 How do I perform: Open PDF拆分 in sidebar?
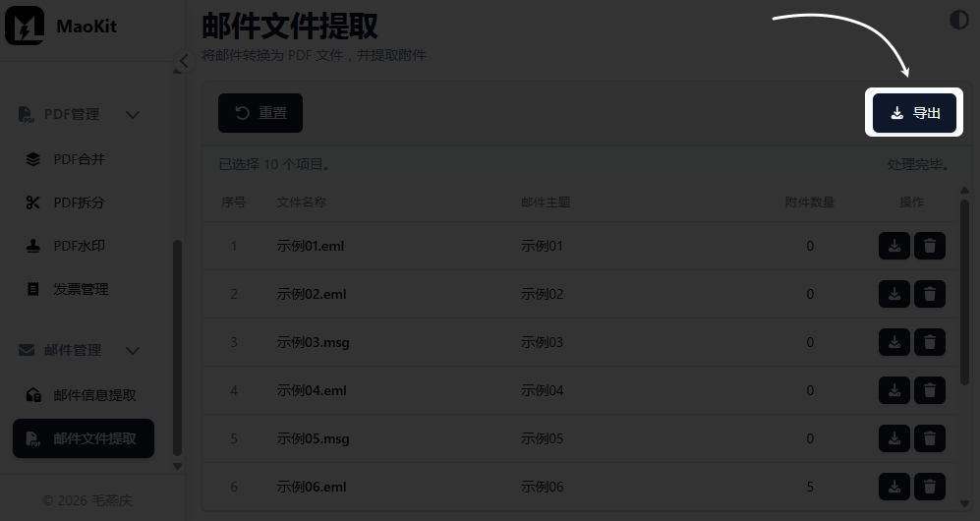79,203
